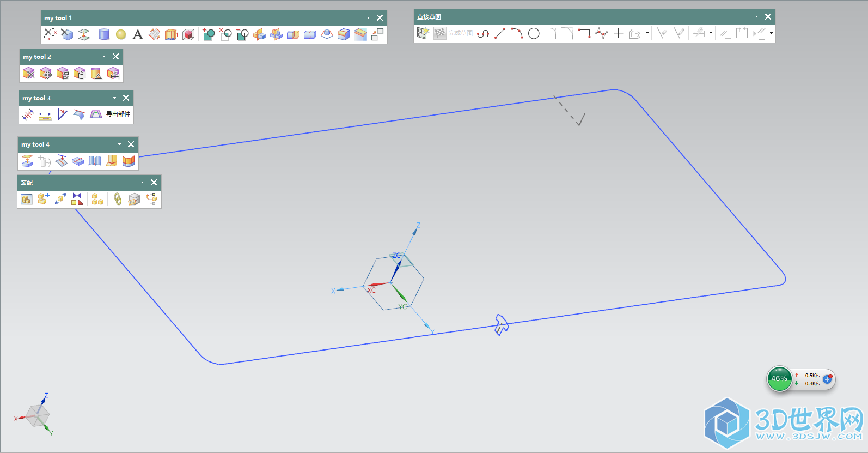The height and width of the screenshot is (453, 868).
Task: Click the assembly constraints chain-link icon
Action: point(118,199)
